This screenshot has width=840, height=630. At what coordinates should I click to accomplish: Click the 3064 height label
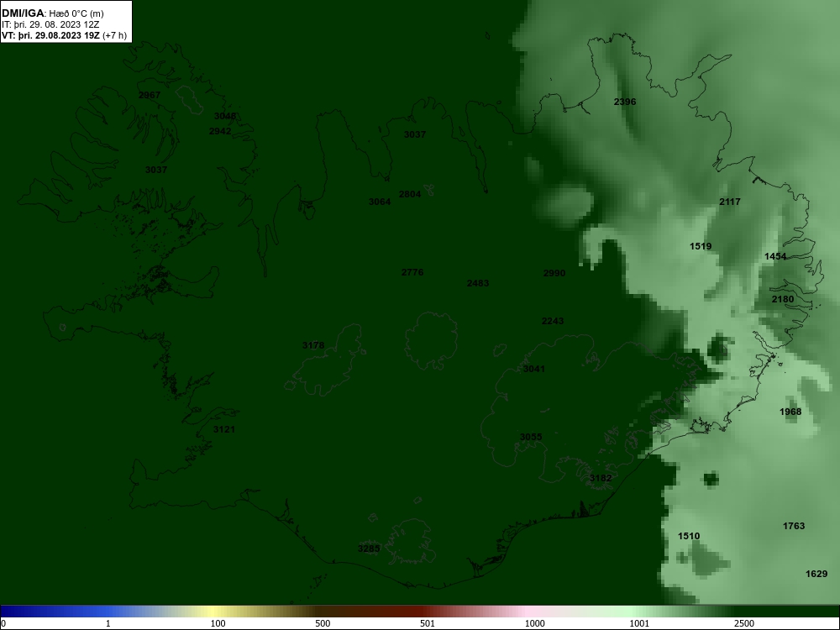[x=380, y=202]
